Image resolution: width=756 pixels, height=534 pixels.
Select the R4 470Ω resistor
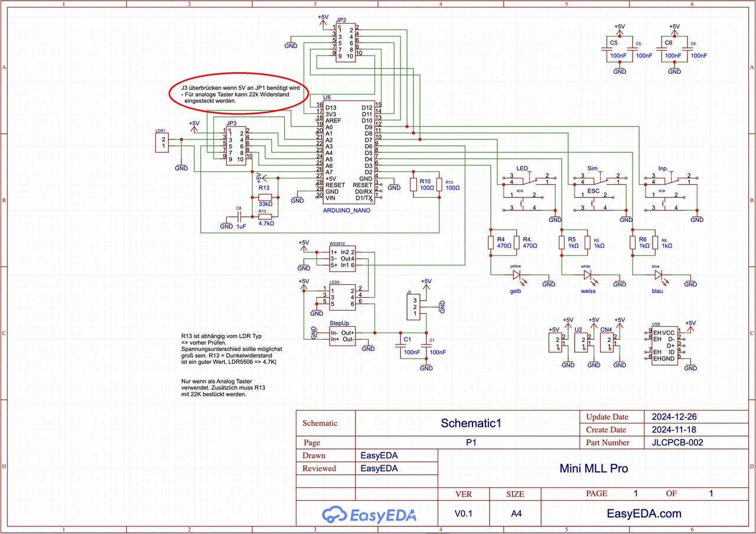[490, 242]
